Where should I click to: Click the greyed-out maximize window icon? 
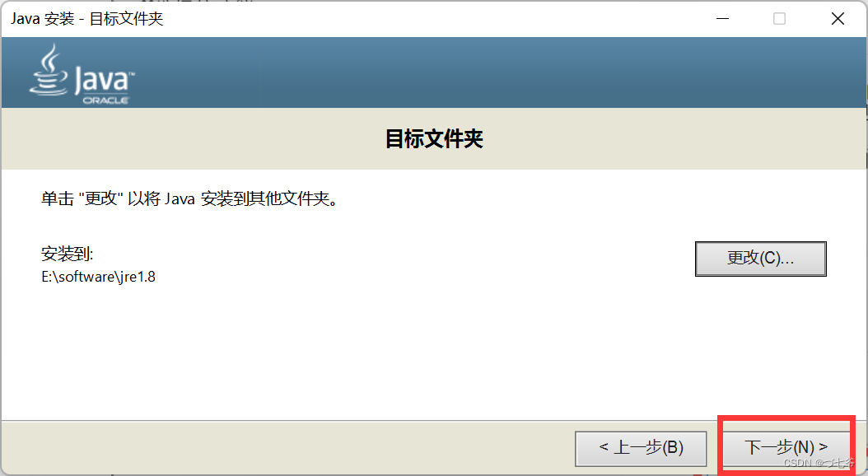click(779, 19)
